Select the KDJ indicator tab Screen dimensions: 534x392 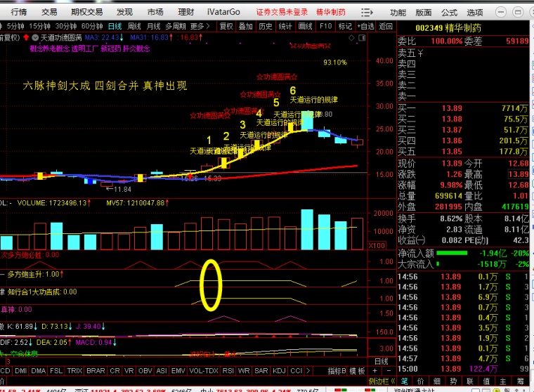pyautogui.click(x=278, y=370)
